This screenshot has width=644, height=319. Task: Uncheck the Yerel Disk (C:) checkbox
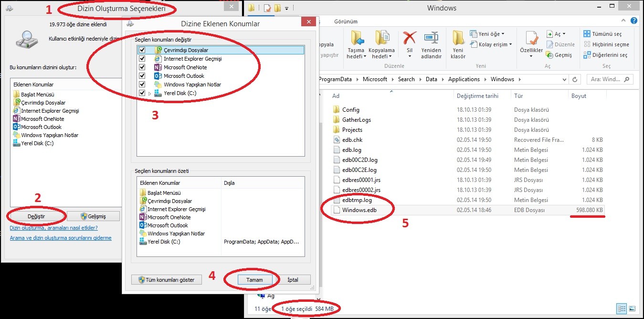[x=141, y=93]
